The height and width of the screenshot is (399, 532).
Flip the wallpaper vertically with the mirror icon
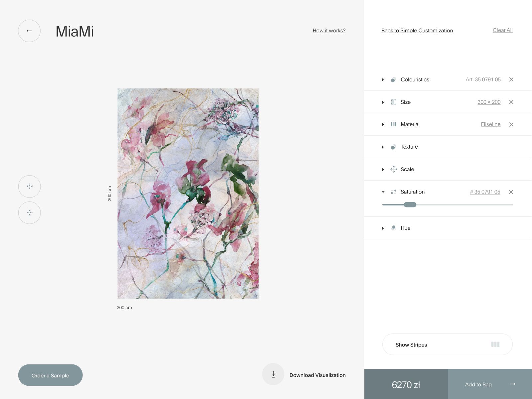30,212
